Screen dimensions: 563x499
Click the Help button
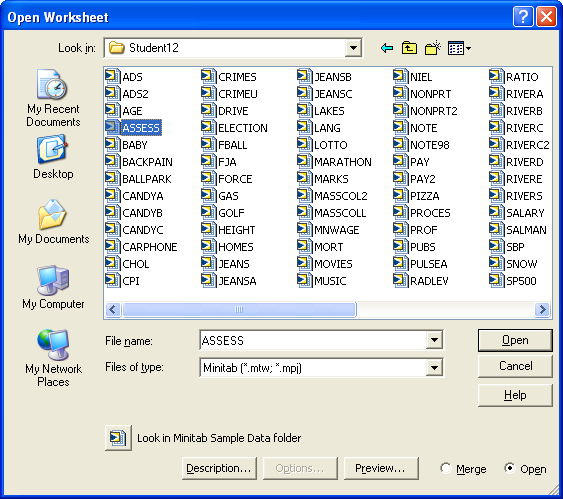[x=515, y=395]
